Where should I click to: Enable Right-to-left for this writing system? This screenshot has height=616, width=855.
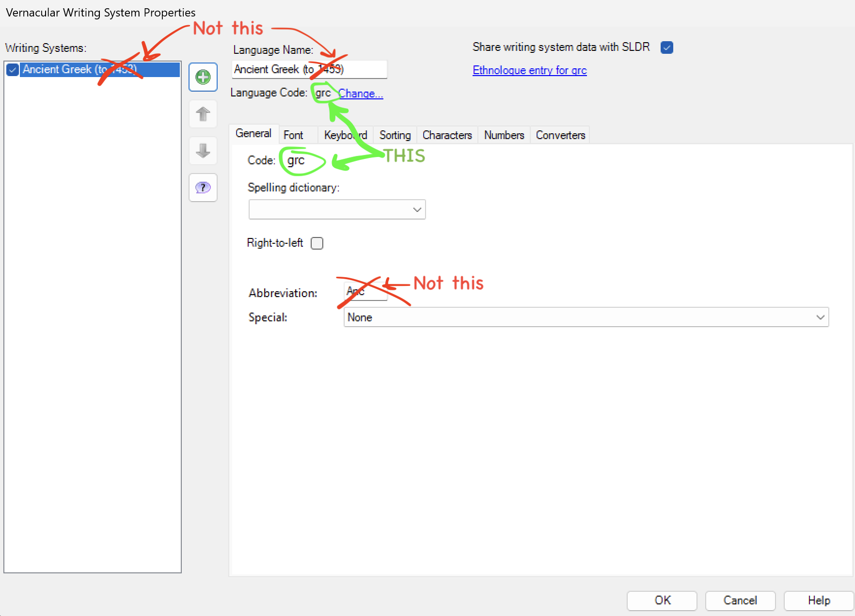pyautogui.click(x=317, y=243)
